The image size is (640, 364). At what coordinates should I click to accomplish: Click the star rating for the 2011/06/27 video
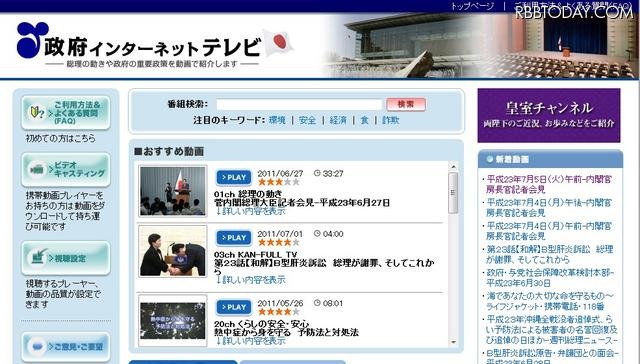(279, 182)
